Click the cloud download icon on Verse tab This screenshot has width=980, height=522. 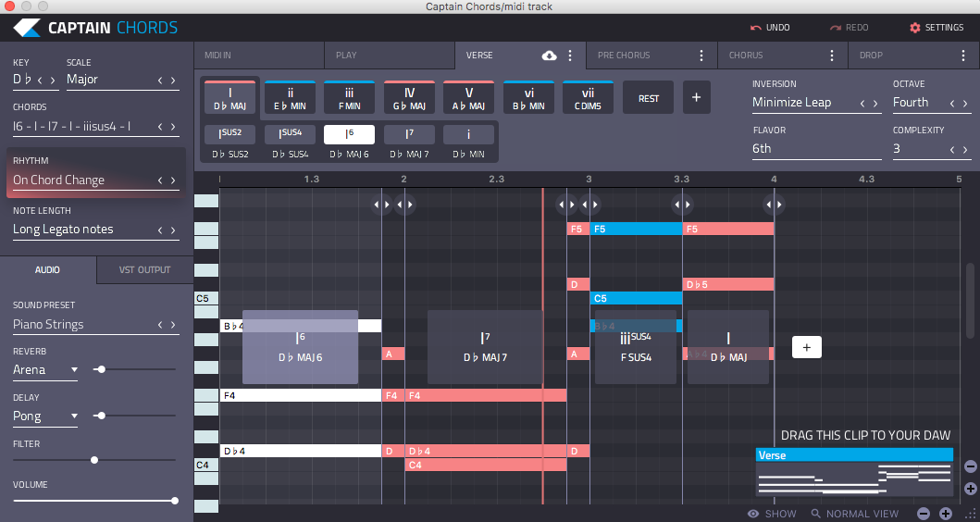pyautogui.click(x=549, y=56)
